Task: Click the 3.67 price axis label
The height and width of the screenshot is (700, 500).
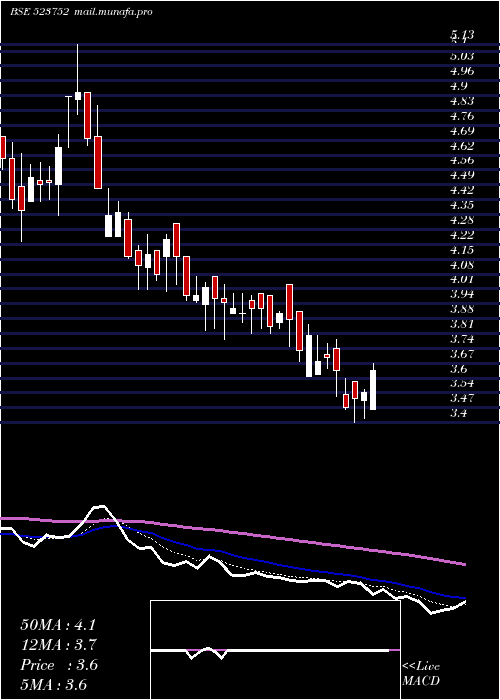Action: 462,354
